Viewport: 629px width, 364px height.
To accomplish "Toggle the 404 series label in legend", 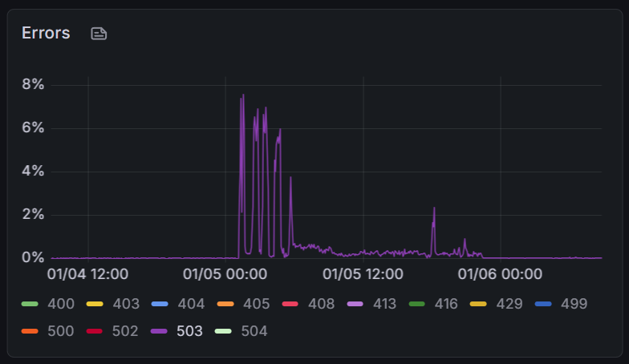I will [191, 304].
